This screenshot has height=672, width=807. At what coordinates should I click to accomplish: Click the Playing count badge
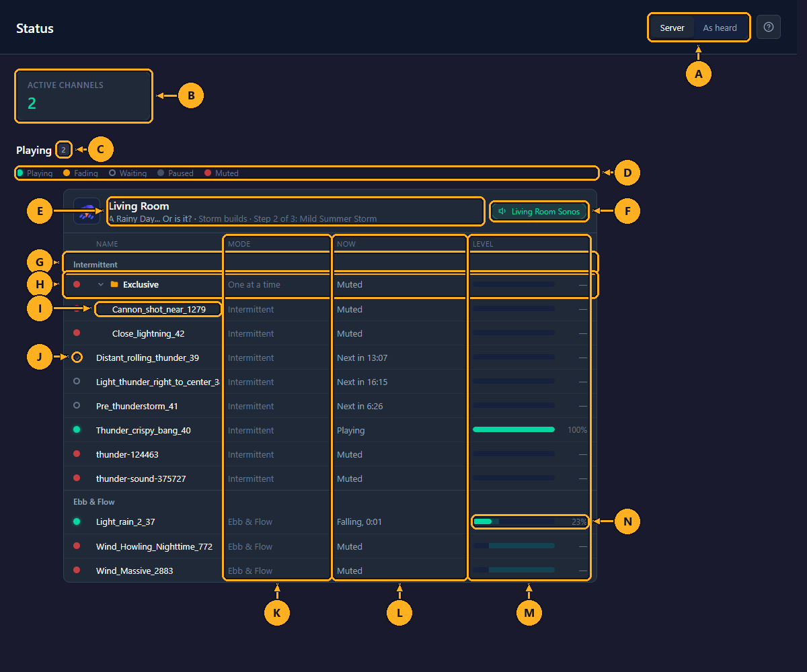63,150
